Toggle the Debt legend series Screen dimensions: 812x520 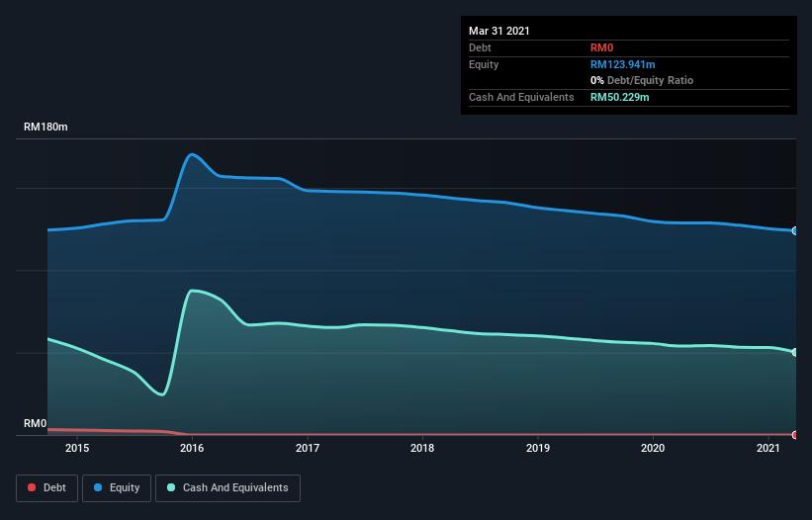[46, 488]
